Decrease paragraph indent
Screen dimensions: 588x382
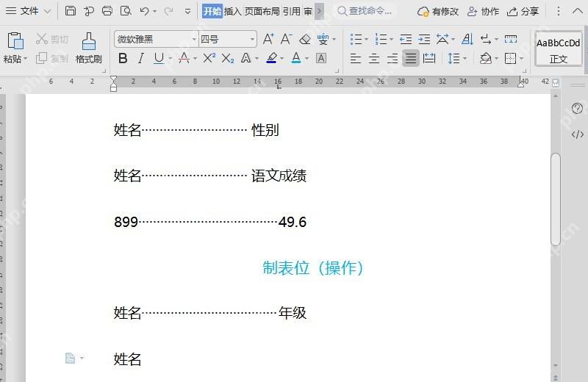tap(406, 39)
